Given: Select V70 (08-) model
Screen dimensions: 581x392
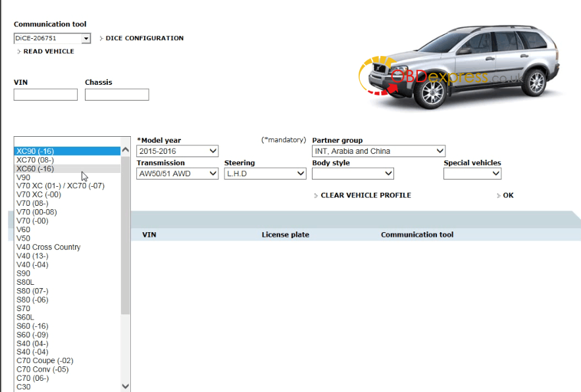Looking at the screenshot, I should click(67, 203).
